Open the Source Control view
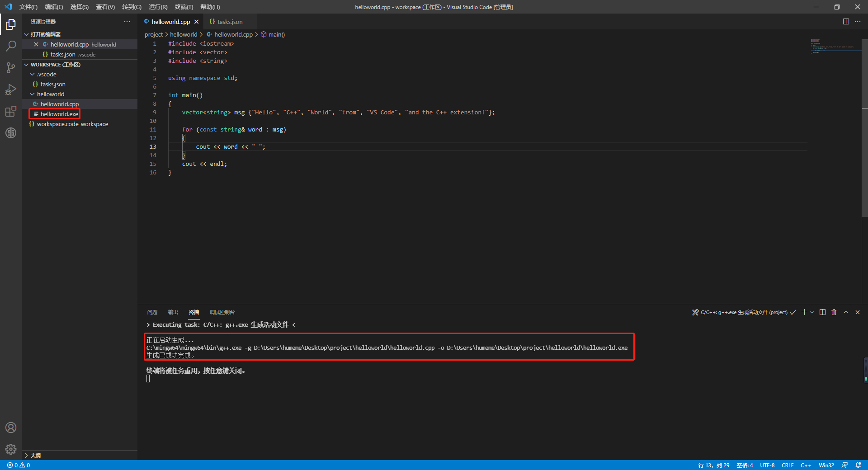This screenshot has height=470, width=868. [11, 68]
